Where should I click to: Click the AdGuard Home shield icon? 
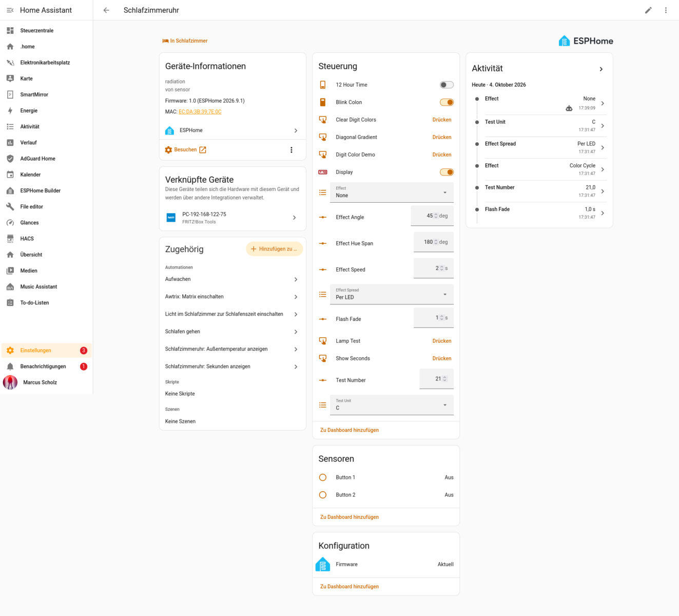[x=10, y=159]
